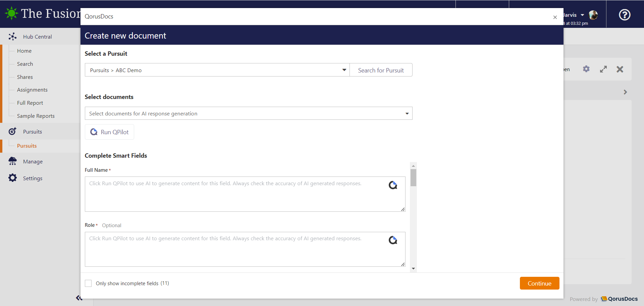Open the help question mark icon

(625, 15)
